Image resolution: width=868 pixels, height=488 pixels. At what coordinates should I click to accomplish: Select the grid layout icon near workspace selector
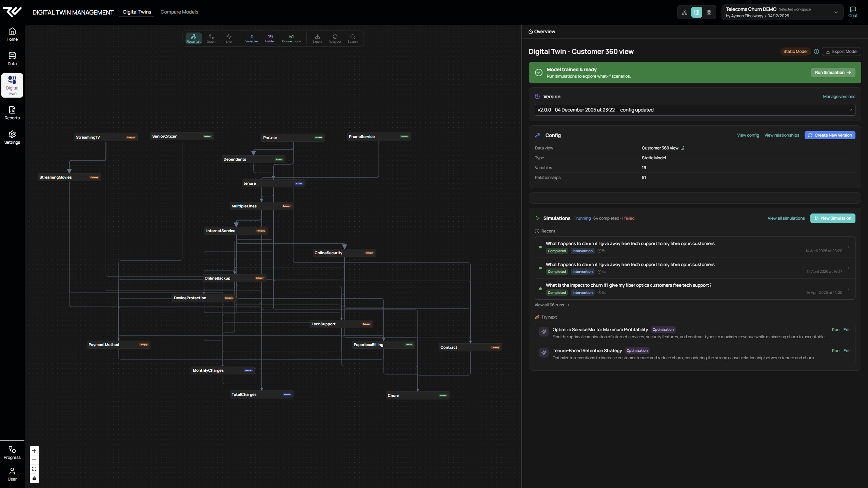coord(709,12)
